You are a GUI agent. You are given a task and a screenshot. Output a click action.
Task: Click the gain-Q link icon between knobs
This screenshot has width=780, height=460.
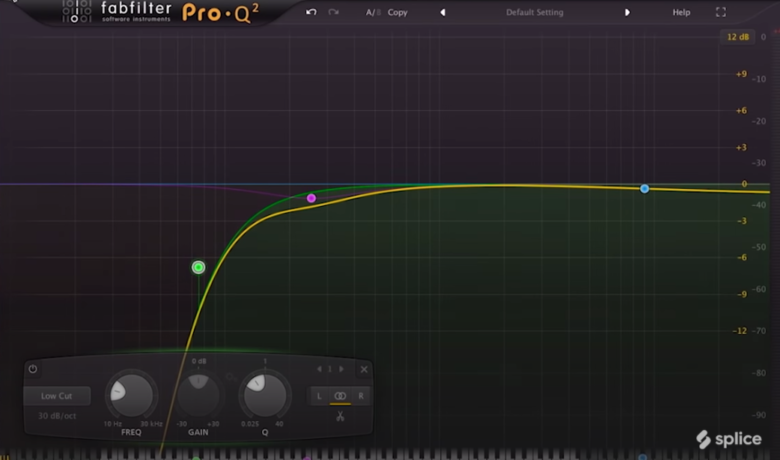point(231,377)
